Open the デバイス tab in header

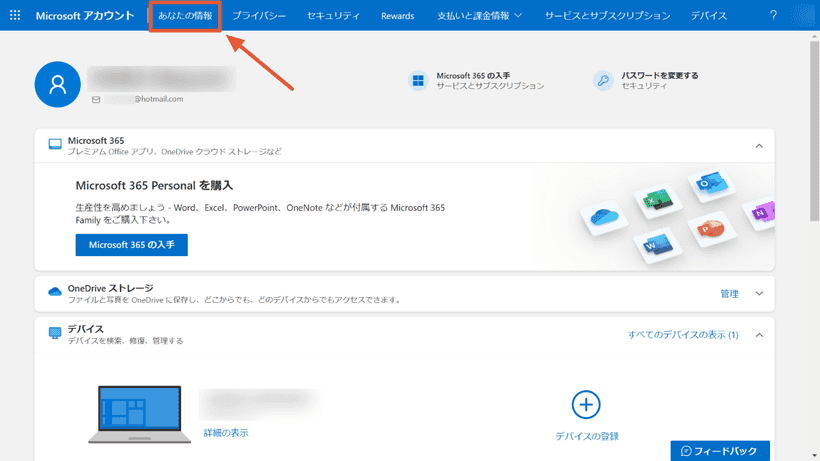pyautogui.click(x=709, y=16)
